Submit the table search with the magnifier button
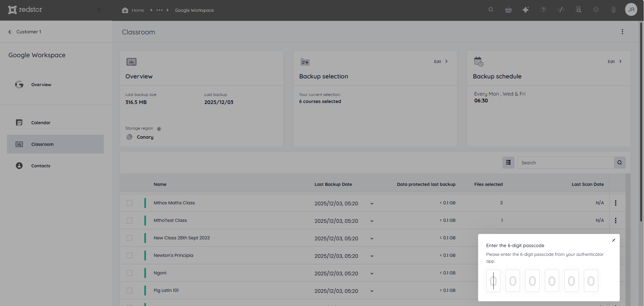644x306 pixels. [620, 163]
